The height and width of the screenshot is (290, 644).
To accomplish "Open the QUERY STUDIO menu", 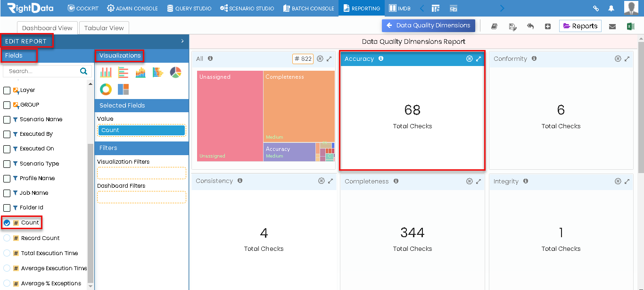I will [189, 8].
